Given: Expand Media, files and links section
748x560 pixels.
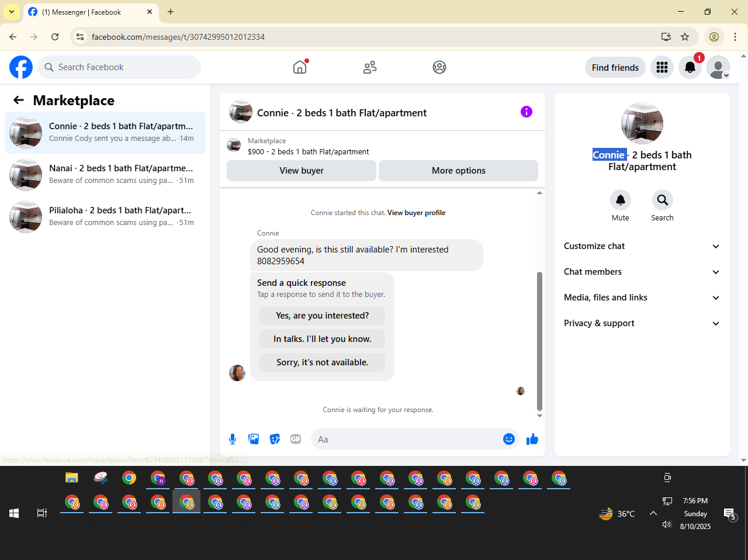Looking at the screenshot, I should click(x=642, y=298).
